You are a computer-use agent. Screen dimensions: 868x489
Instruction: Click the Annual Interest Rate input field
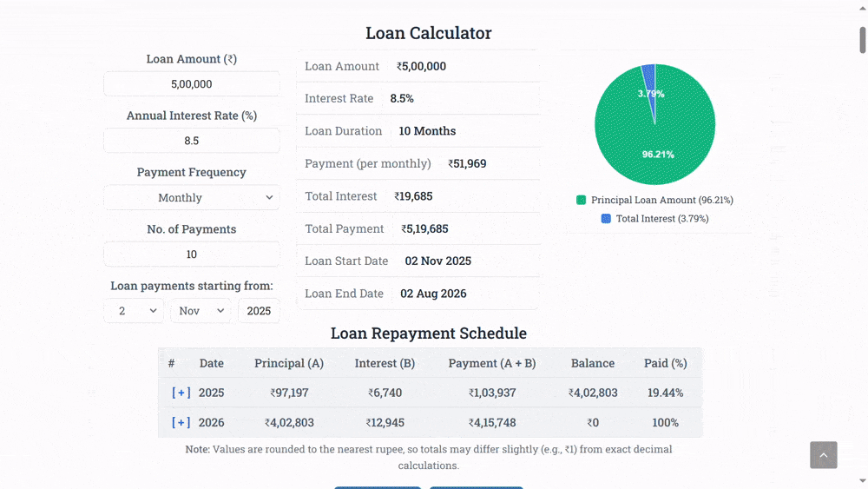pyautogui.click(x=192, y=141)
